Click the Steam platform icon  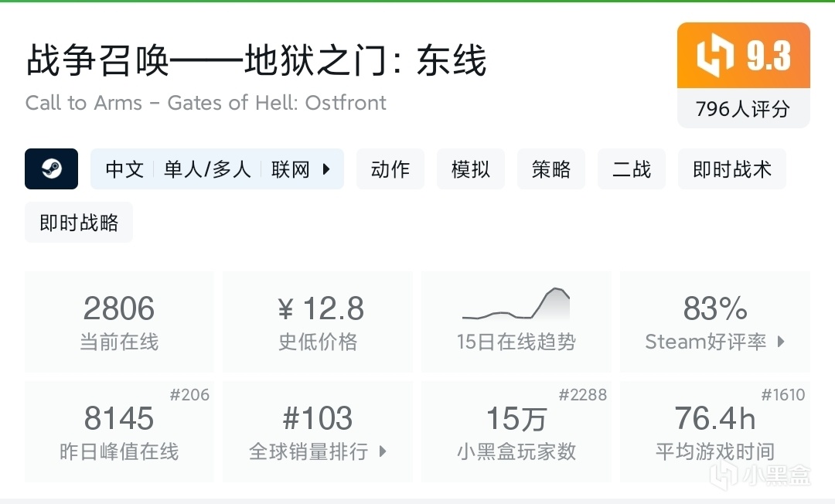click(51, 169)
